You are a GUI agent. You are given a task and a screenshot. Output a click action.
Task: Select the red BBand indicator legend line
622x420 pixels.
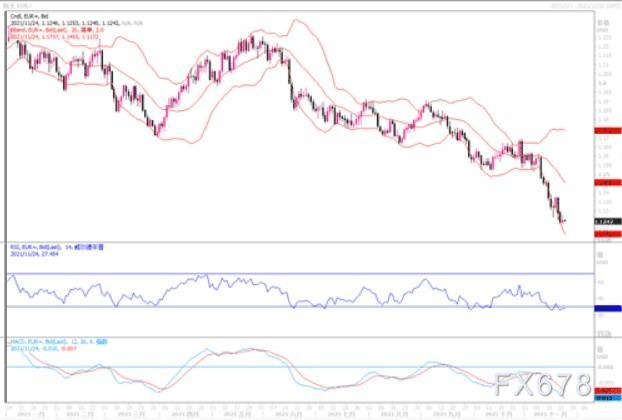tap(57, 30)
